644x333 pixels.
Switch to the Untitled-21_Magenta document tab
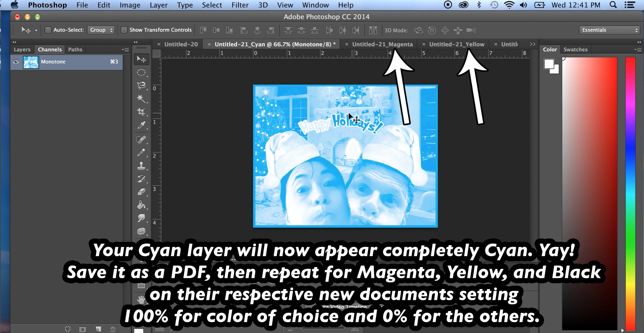click(383, 44)
